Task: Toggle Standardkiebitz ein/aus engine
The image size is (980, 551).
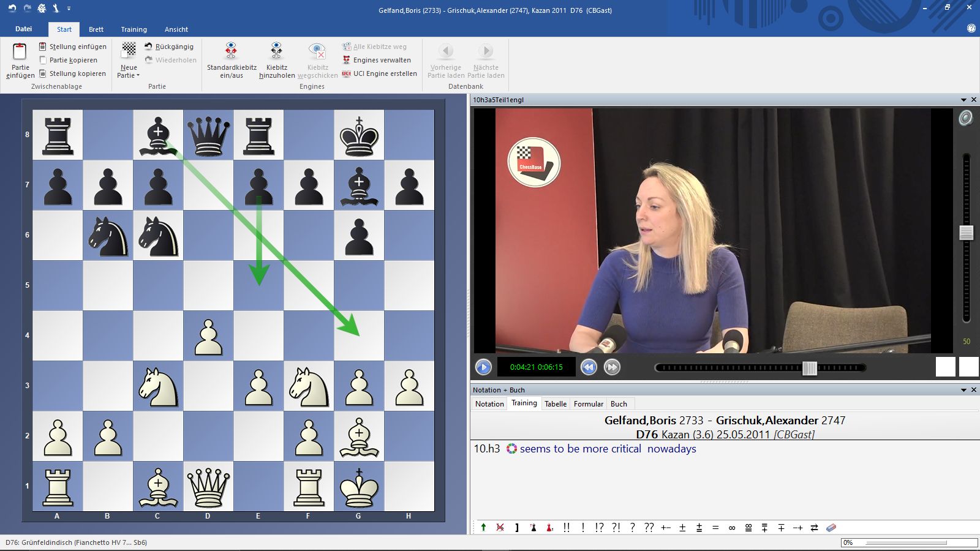Action: [231, 51]
